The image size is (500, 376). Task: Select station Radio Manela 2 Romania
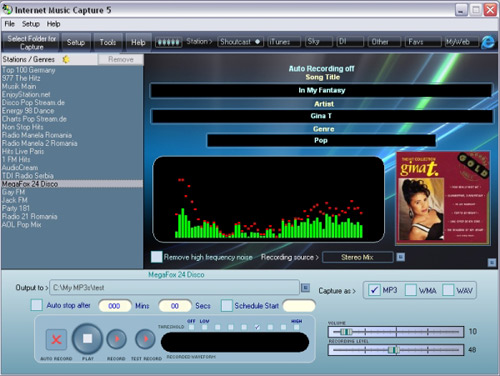[x=72, y=143]
